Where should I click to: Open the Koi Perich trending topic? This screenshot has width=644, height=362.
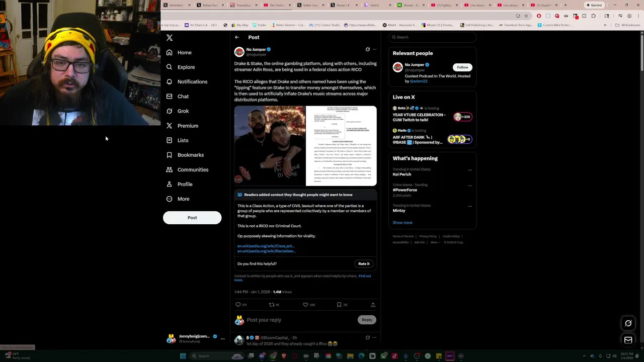402,174
